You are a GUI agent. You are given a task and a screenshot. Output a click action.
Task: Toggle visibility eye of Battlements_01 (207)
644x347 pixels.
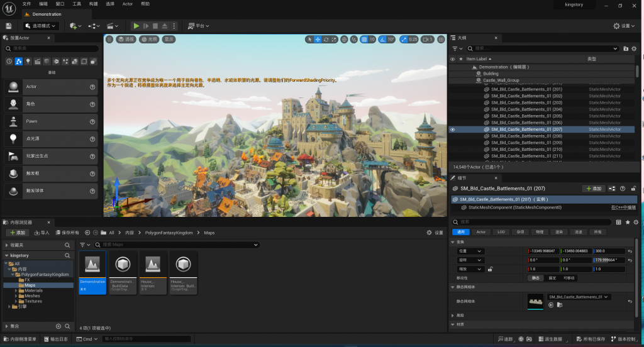click(453, 129)
